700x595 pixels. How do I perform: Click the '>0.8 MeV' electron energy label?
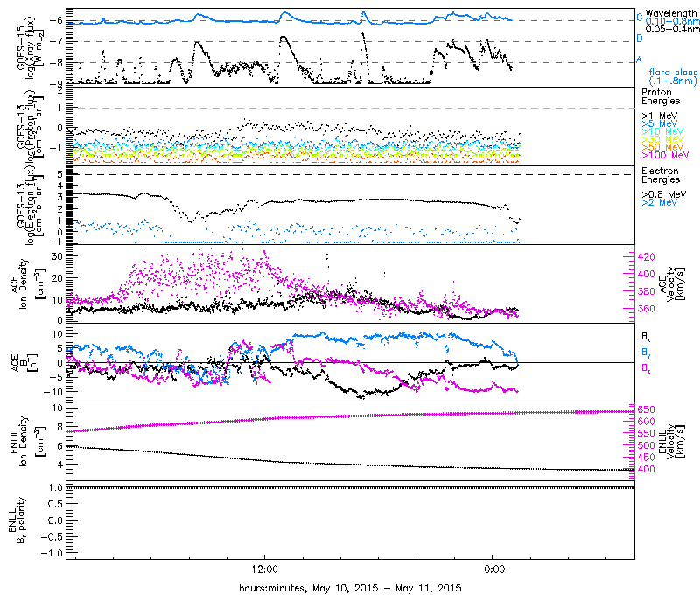point(664,194)
